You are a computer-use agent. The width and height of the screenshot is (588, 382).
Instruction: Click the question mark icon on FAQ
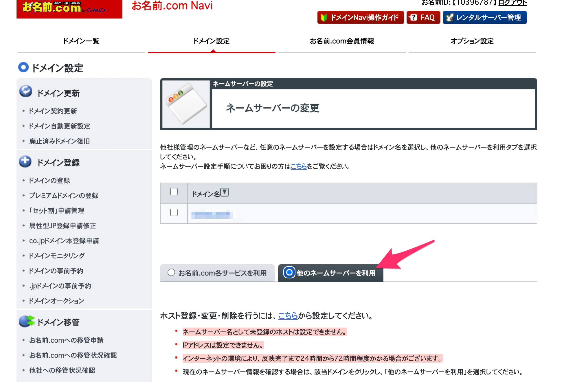pos(414,18)
